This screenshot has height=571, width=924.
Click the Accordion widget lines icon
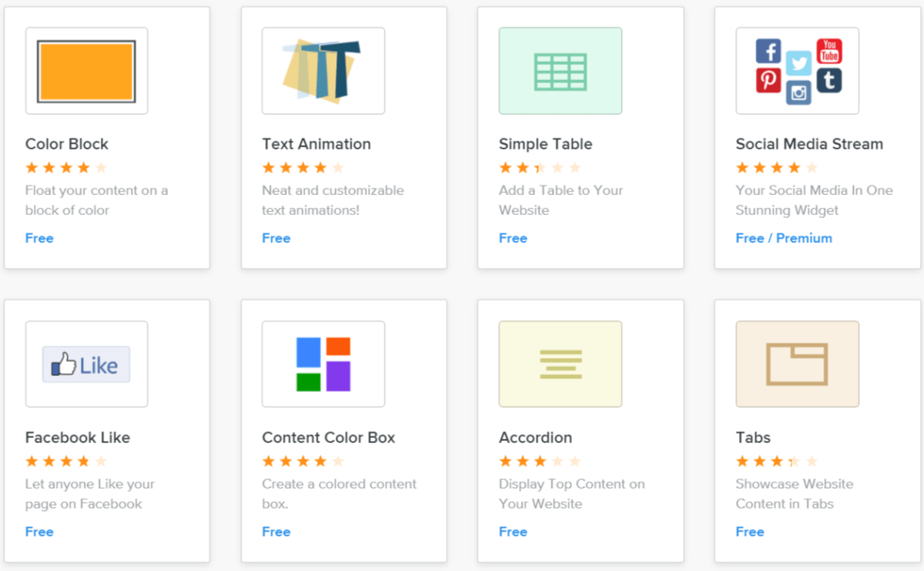click(x=560, y=364)
